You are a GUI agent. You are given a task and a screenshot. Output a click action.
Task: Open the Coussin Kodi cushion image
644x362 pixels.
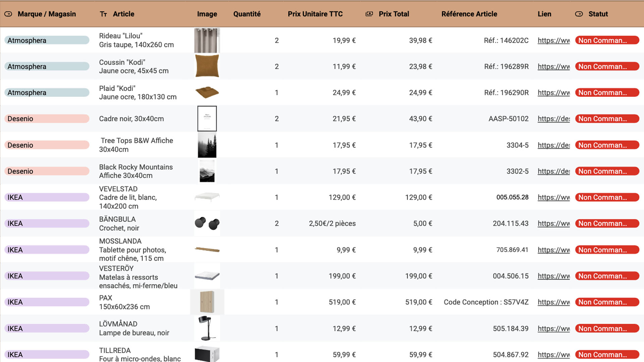click(207, 66)
